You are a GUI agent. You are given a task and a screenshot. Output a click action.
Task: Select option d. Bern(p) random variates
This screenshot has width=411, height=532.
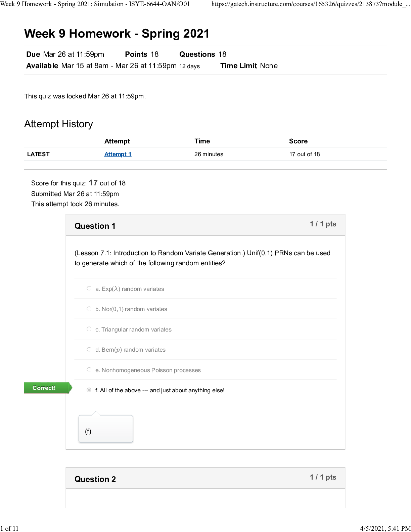[89, 350]
